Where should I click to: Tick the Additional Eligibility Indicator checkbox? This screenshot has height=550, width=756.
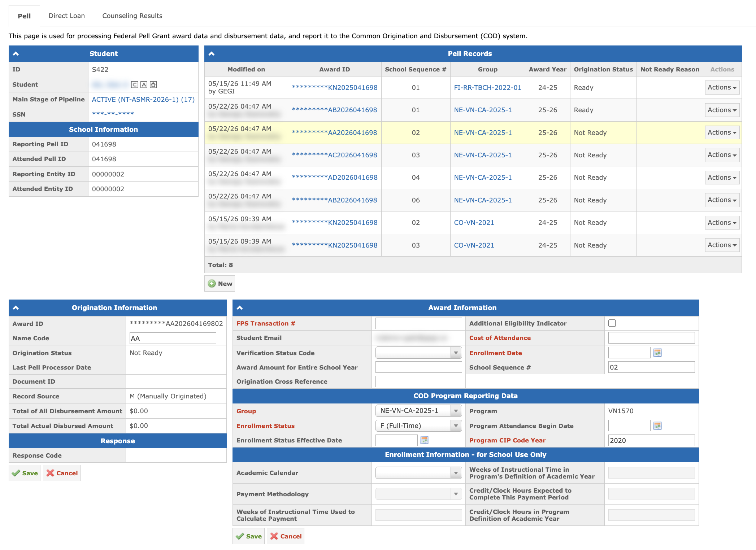pos(612,323)
